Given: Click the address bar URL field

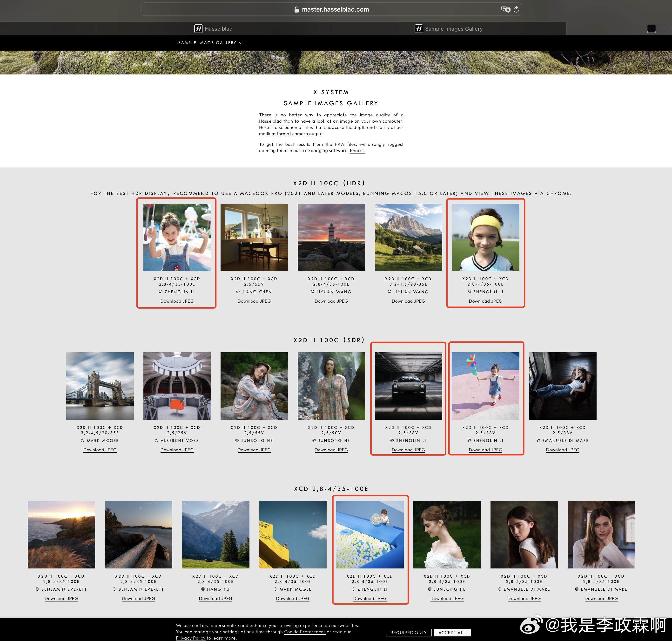Looking at the screenshot, I should click(x=331, y=9).
